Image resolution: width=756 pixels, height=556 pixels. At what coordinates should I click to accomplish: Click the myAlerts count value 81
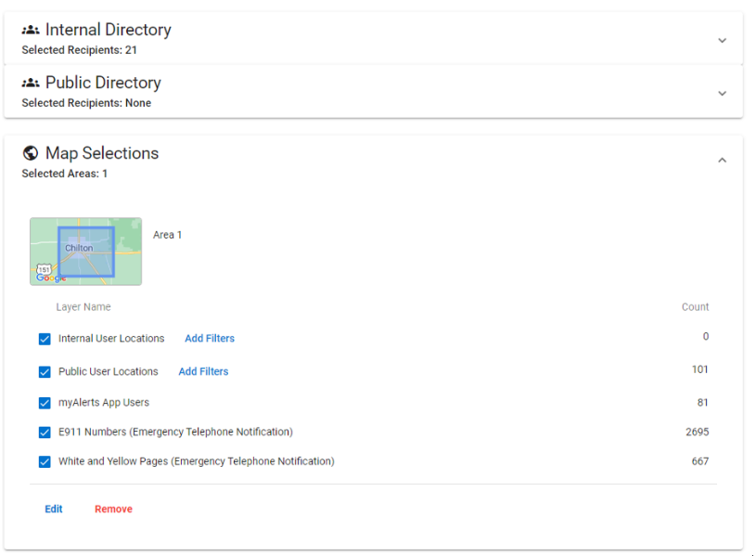[x=702, y=403]
